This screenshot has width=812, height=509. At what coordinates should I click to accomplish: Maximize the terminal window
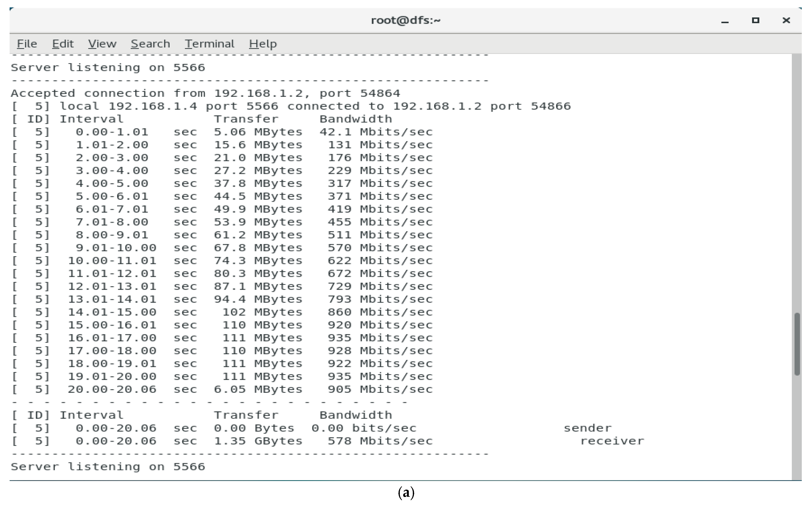click(x=756, y=21)
